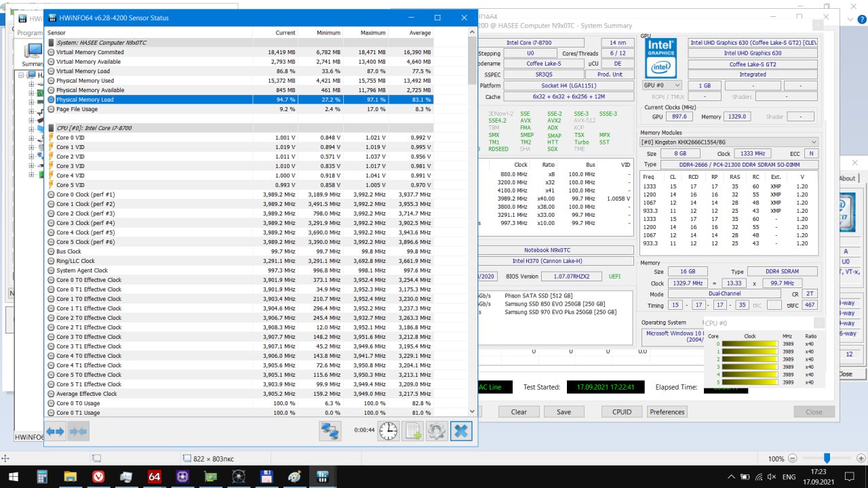Adjust the zoom slider at 100%
868x488 pixels.
(x=826, y=458)
